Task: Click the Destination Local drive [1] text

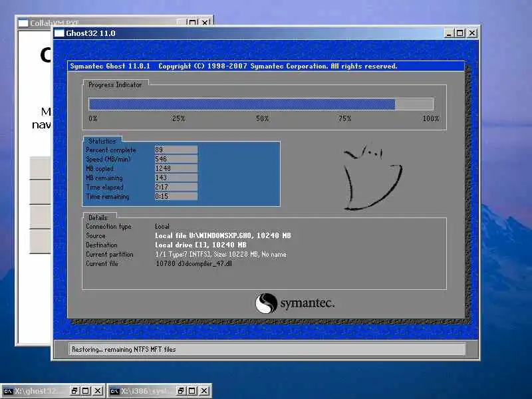Action: tap(201, 245)
